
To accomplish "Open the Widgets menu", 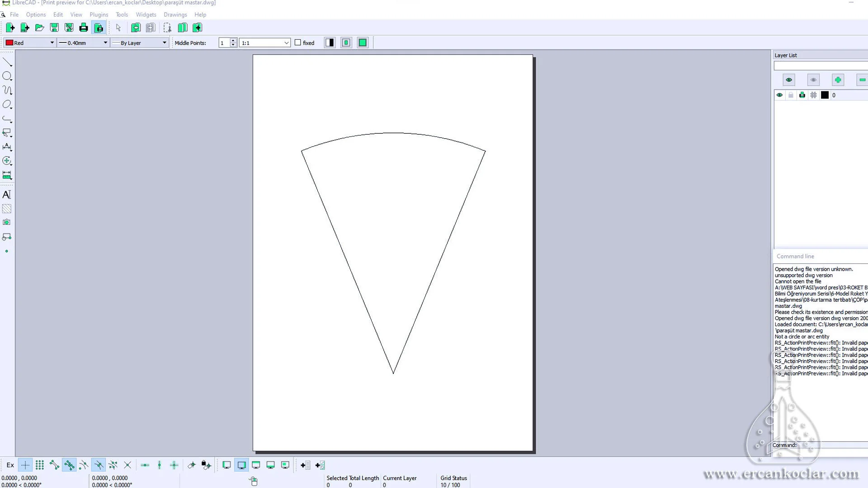I will coord(146,14).
